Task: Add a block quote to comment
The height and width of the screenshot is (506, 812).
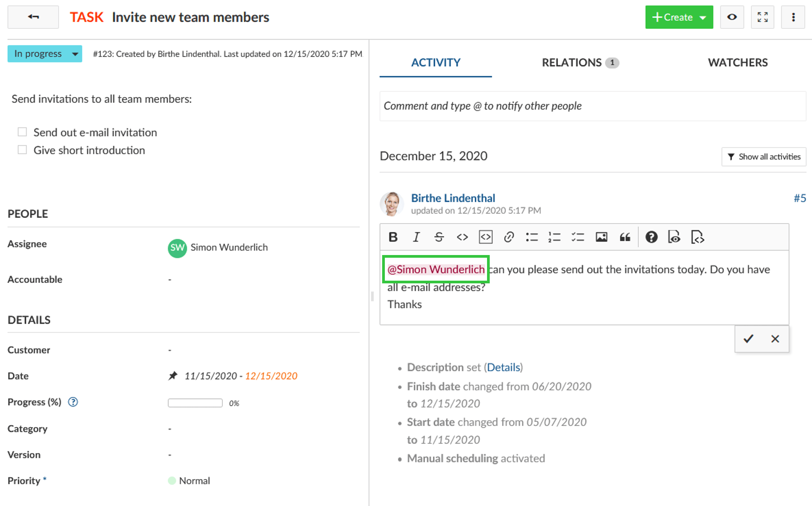Action: pos(625,237)
